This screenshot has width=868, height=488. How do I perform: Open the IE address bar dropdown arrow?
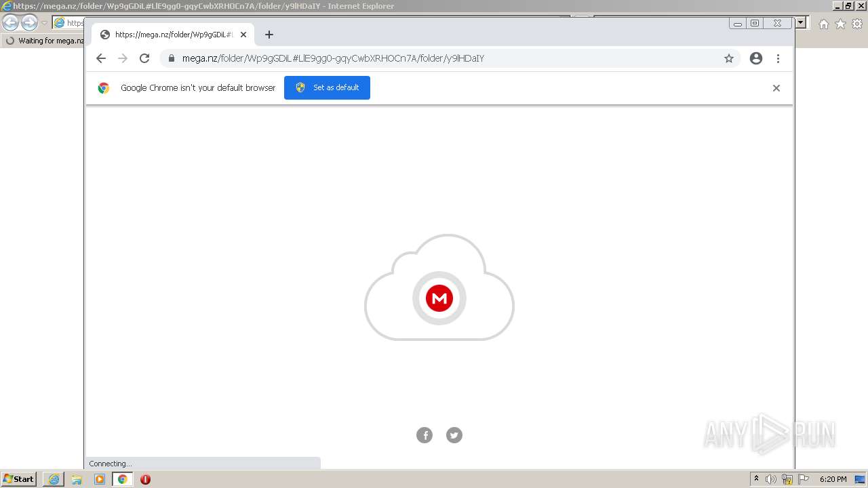(x=801, y=22)
